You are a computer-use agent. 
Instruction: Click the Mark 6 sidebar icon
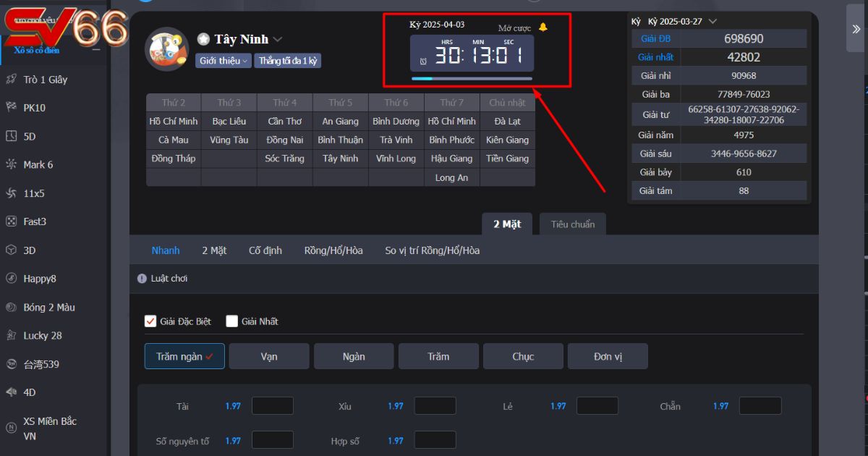[x=12, y=165]
